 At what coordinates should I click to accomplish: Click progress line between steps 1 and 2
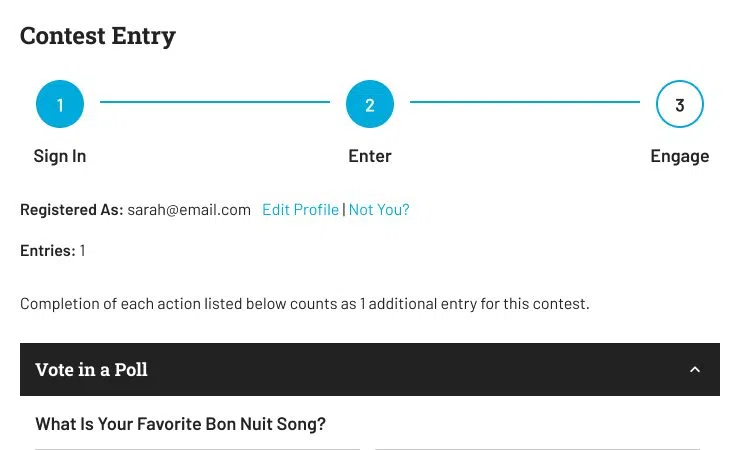tap(215, 101)
